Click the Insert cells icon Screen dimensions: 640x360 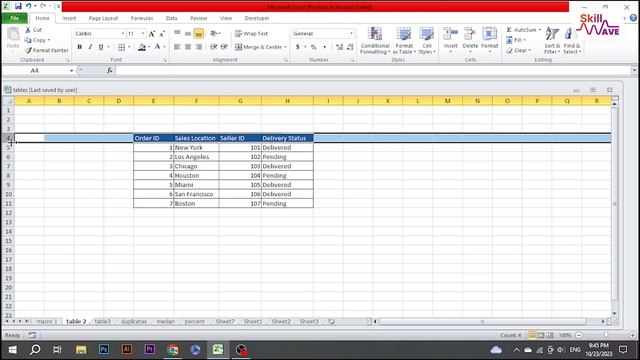point(450,34)
